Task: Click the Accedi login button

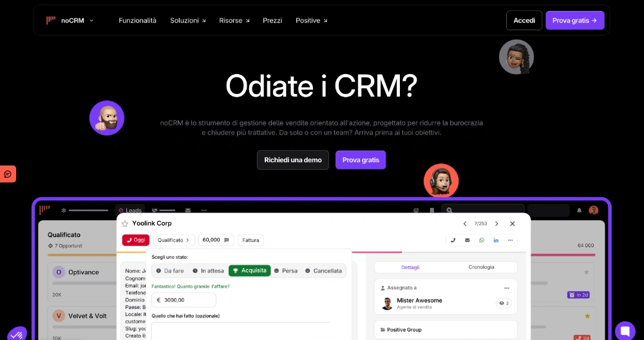Action: click(x=524, y=20)
